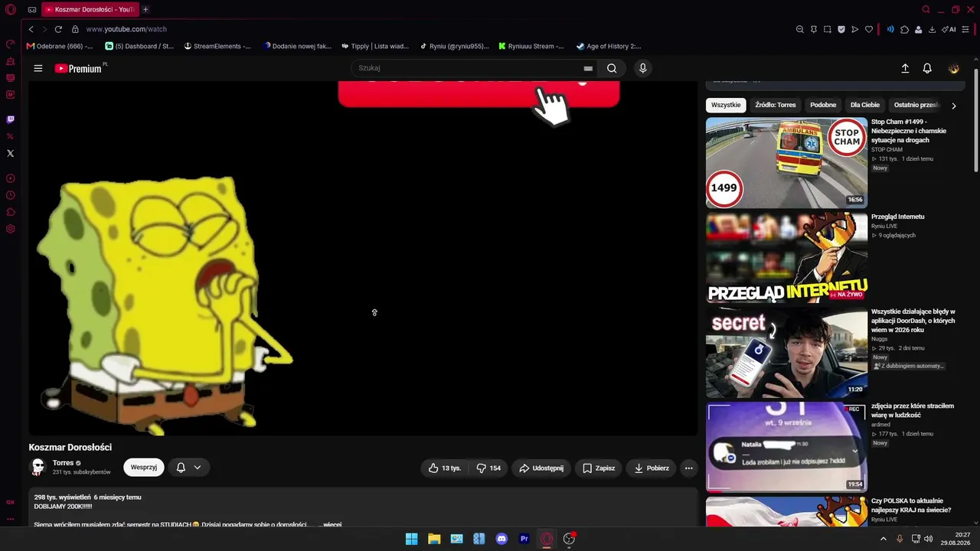Open the Opera easy setup menu

click(x=965, y=29)
